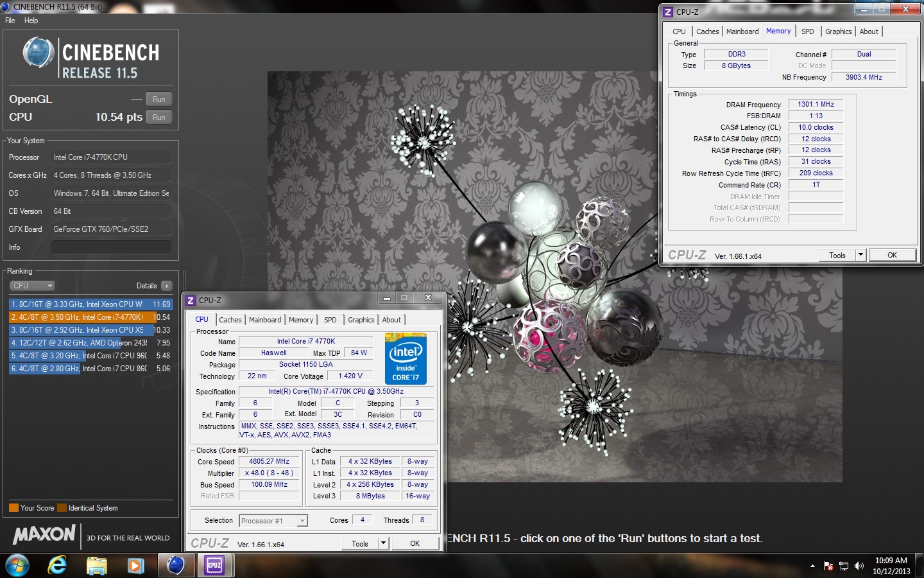Switch to Cinebench taskbar icon
Screen dimensions: 924x578
(175, 565)
